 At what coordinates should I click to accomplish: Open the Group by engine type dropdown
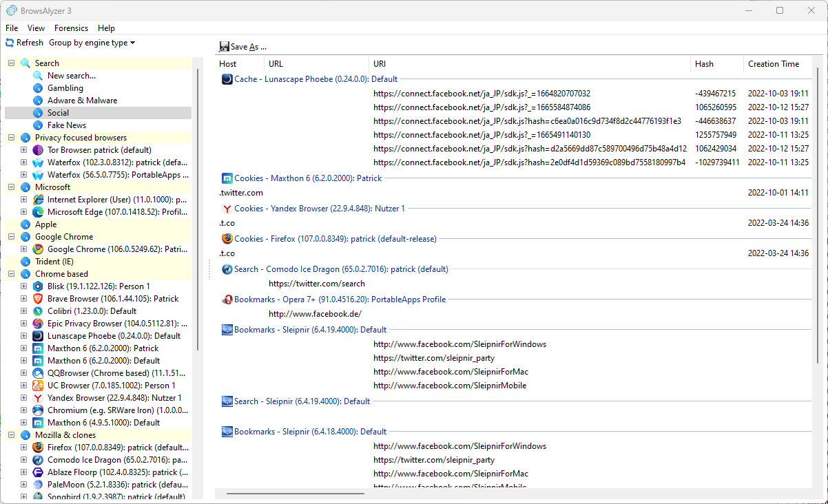[92, 43]
